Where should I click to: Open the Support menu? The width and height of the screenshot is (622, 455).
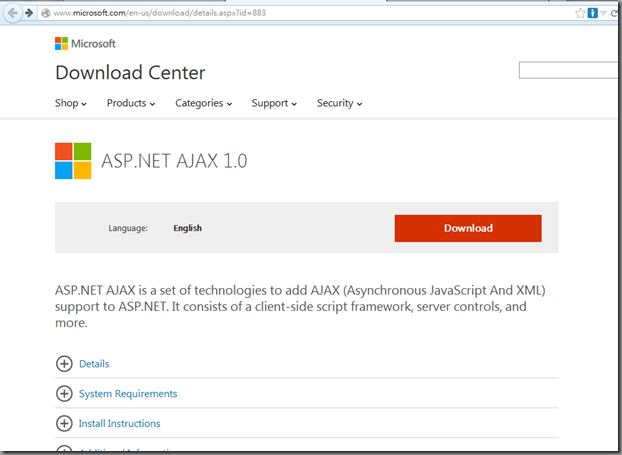tap(274, 103)
